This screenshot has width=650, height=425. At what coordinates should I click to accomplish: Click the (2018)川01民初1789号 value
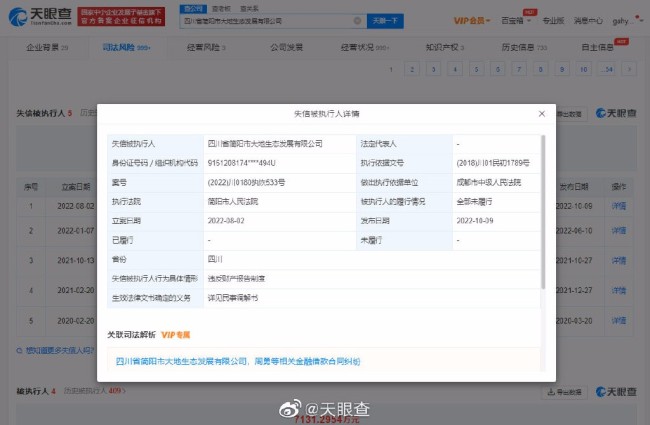(x=493, y=163)
